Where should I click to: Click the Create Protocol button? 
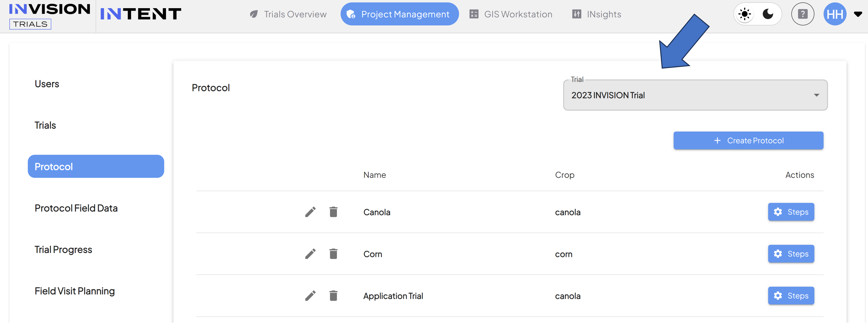click(748, 141)
